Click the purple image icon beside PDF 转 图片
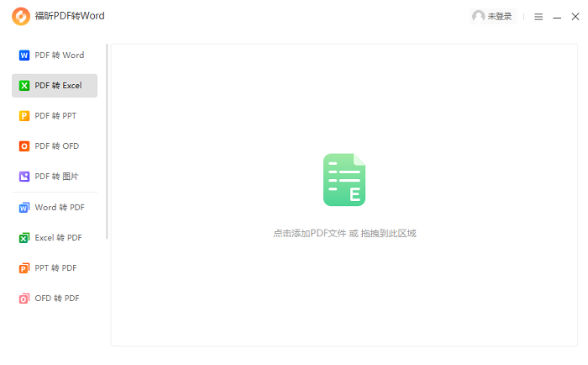Viewport: 588px width, 365px height. tap(24, 177)
